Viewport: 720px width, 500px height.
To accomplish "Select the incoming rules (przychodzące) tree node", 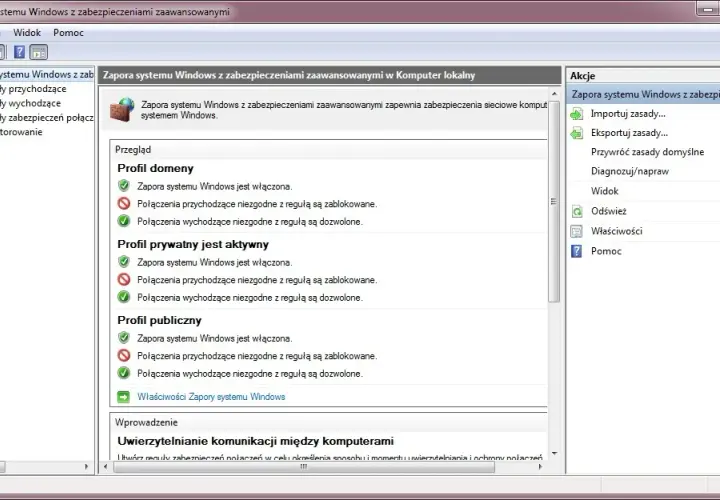I will coord(33,89).
